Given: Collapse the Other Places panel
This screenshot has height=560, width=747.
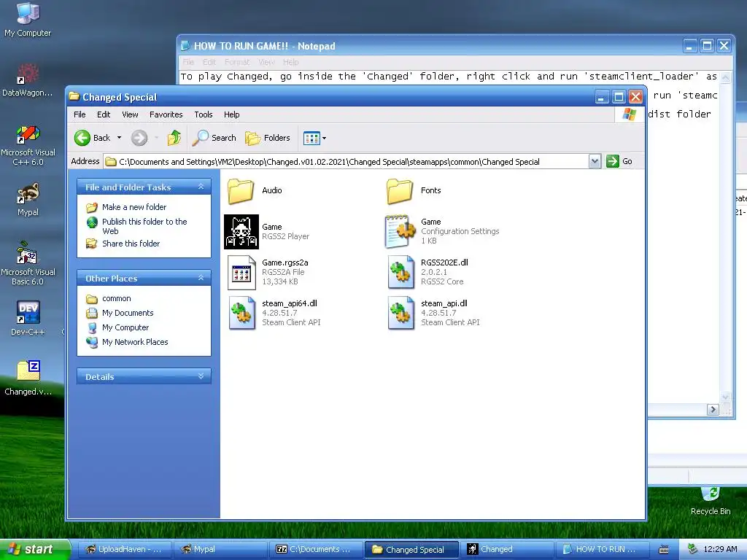Looking at the screenshot, I should 201,278.
